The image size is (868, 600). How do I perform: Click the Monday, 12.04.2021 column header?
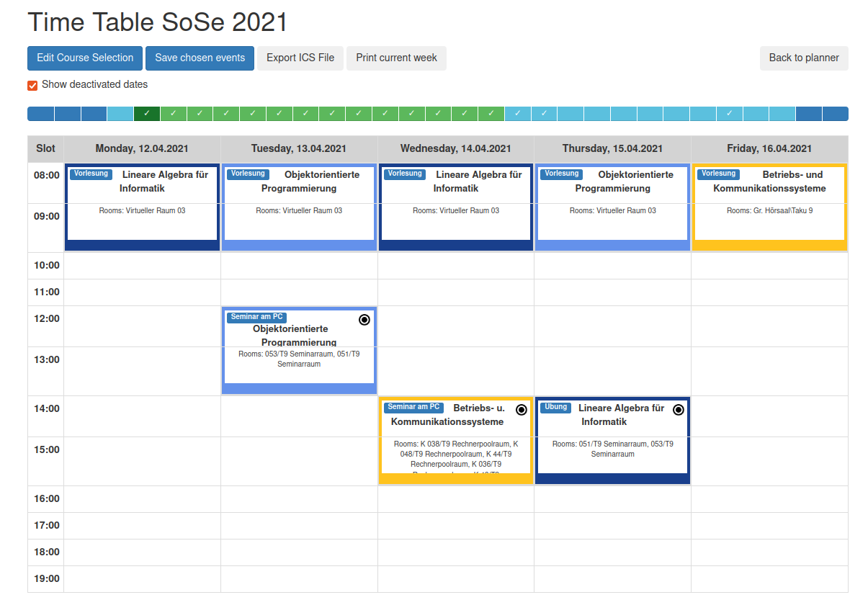142,149
